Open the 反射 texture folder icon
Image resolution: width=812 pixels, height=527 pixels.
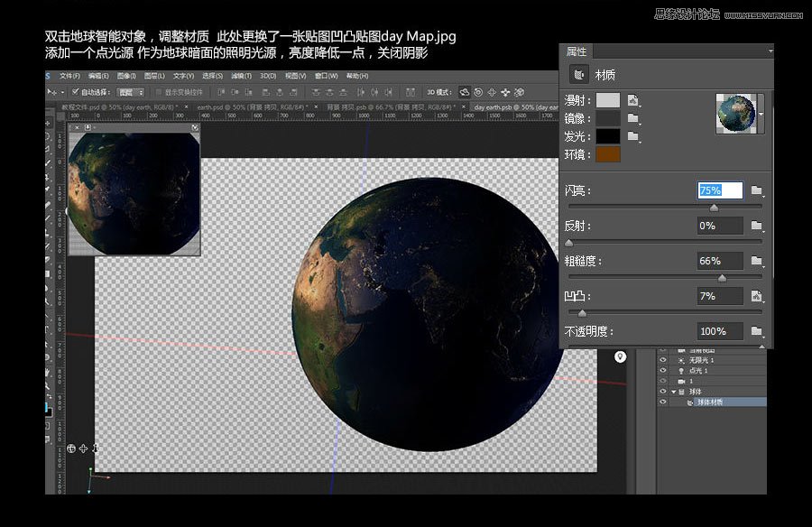[757, 226]
